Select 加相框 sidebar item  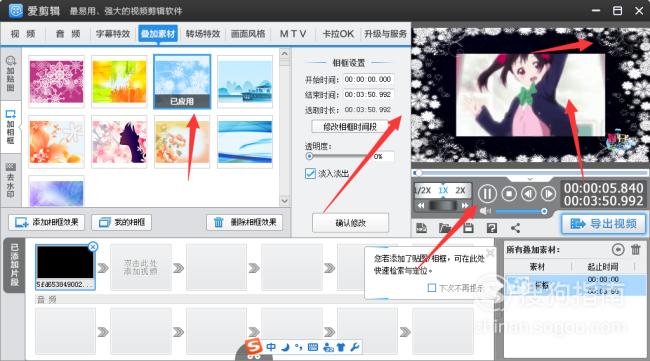[11, 127]
